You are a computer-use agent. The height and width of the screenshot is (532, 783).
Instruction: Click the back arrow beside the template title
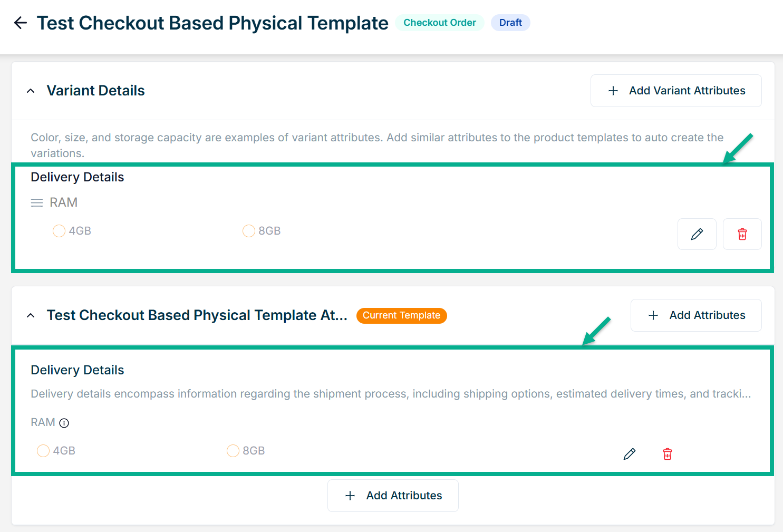click(x=21, y=23)
